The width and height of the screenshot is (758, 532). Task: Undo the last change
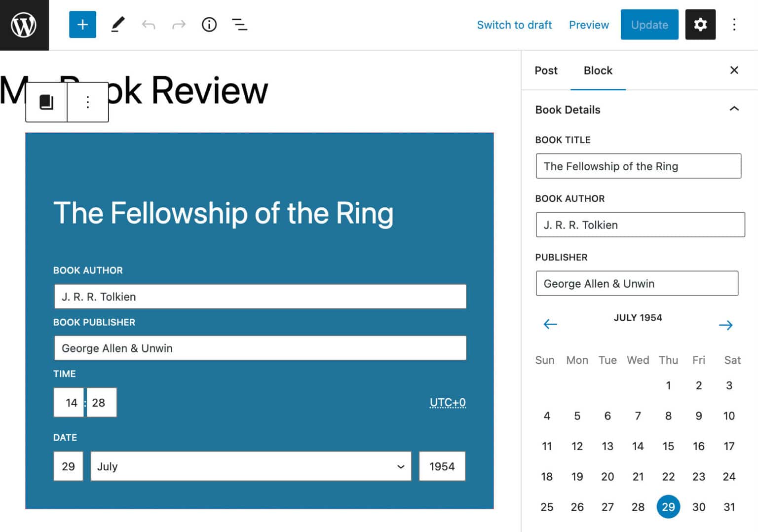click(148, 24)
